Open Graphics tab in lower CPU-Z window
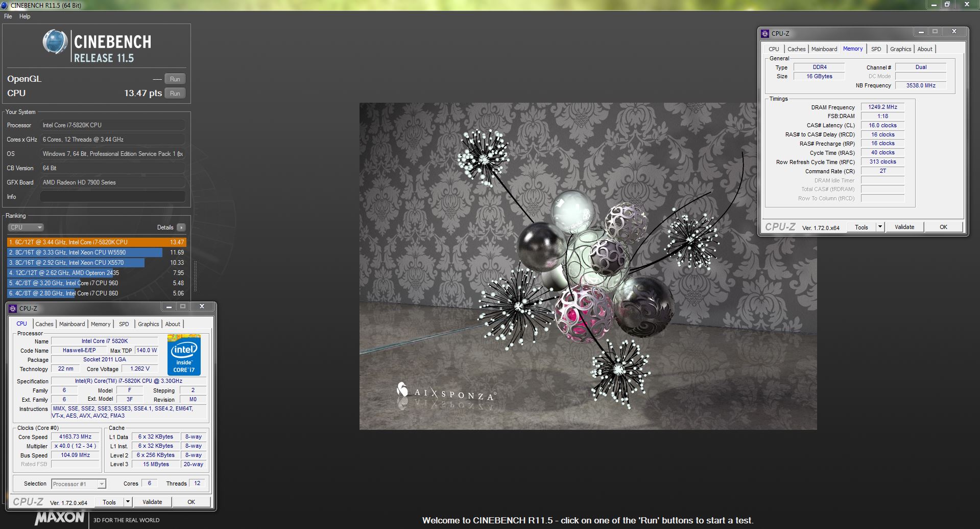Viewport: 980px width, 529px height. tap(149, 324)
